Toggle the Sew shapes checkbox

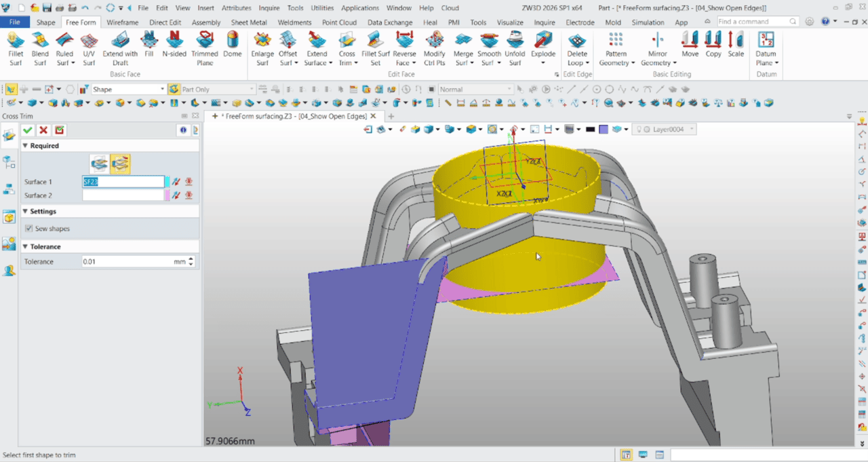tap(28, 229)
